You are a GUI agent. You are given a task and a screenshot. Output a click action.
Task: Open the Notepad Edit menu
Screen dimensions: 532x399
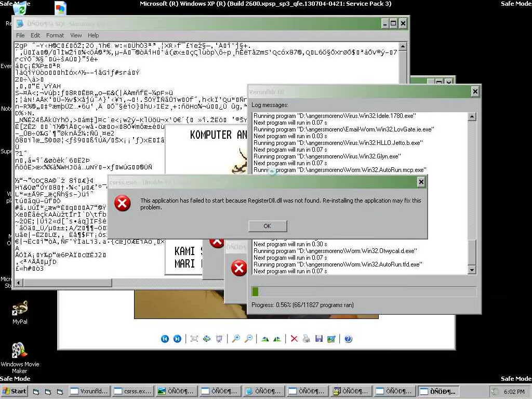tap(35, 35)
